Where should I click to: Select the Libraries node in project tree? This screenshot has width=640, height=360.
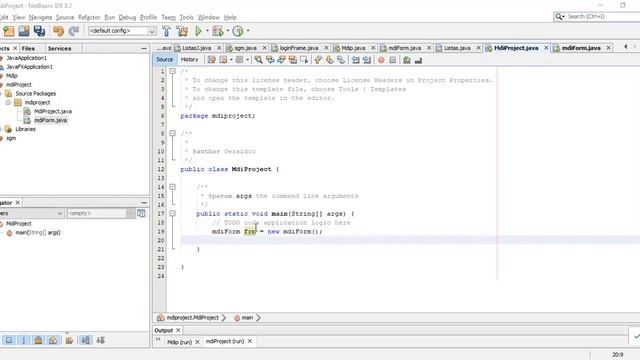25,129
